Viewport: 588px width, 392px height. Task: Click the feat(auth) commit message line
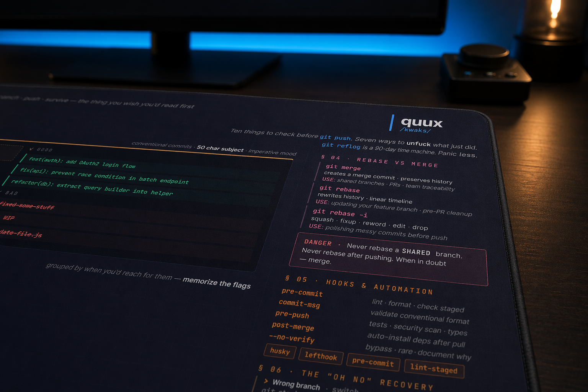pos(82,163)
